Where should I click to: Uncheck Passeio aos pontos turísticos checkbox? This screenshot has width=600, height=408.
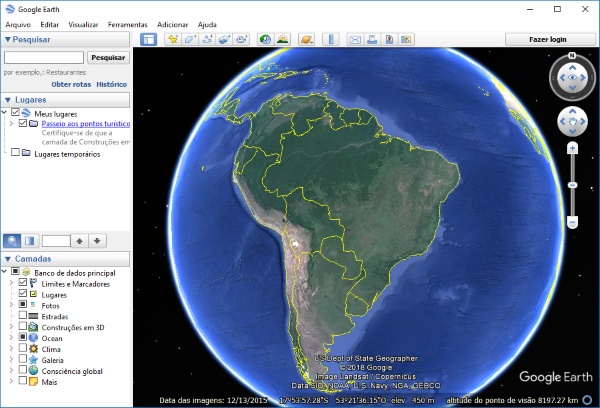(23, 123)
